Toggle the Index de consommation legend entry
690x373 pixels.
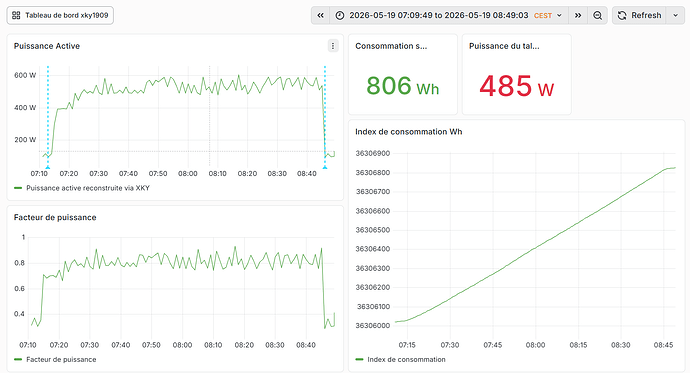406,359
